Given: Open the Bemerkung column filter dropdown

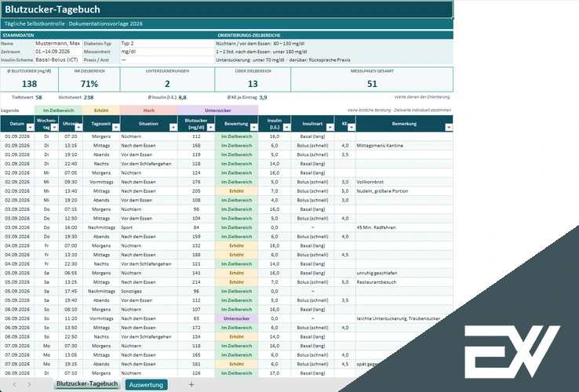Looking at the screenshot, I should (449, 127).
